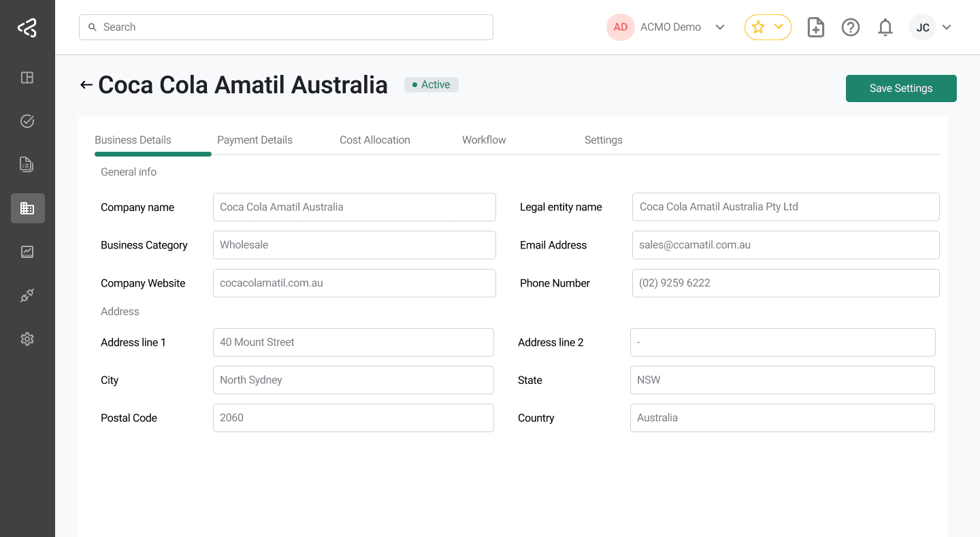Viewport: 980px width, 537px height.
Task: Click the Phone Number label
Action: pyautogui.click(x=555, y=283)
